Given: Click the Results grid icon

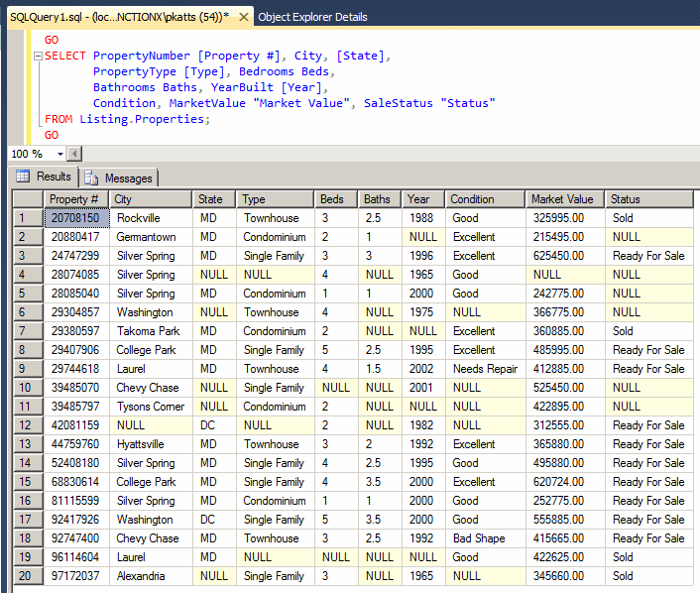Looking at the screenshot, I should (x=23, y=177).
